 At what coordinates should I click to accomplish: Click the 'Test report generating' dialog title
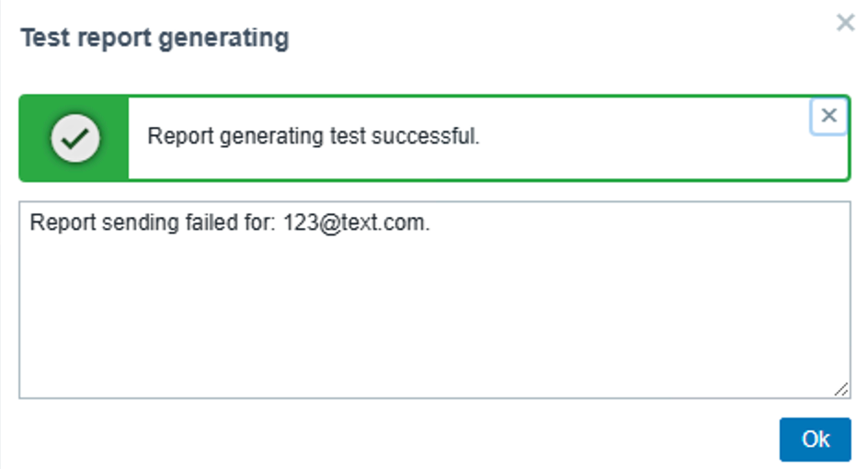pos(154,39)
